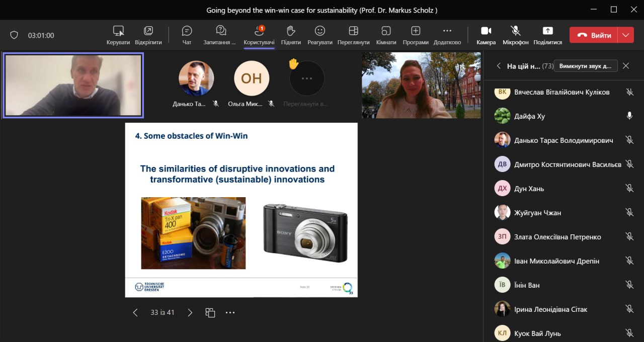Image resolution: width=644 pixels, height=342 pixels.
Task: Toggle the Мікрофон mute state
Action: 515,31
